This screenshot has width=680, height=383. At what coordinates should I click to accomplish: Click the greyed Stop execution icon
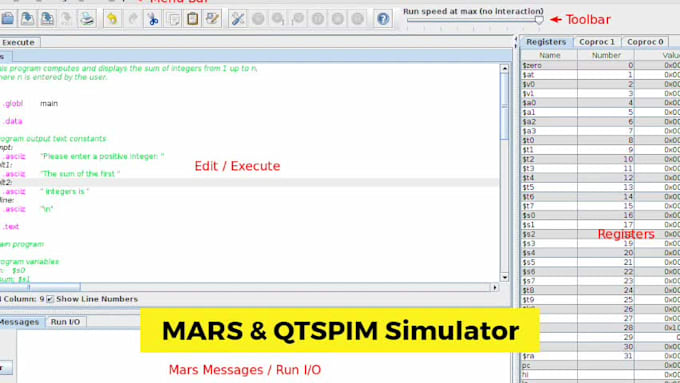pos(338,19)
